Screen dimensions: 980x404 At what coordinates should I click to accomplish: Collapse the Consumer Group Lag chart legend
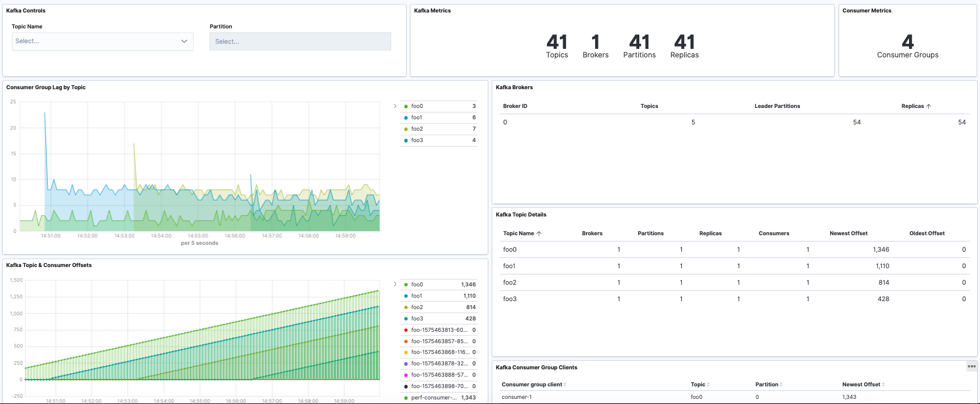395,106
